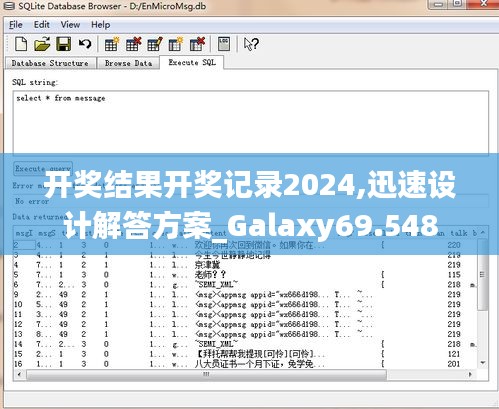Click the Delete Index icon
Screen dimensions: 499x409
pos(197,44)
